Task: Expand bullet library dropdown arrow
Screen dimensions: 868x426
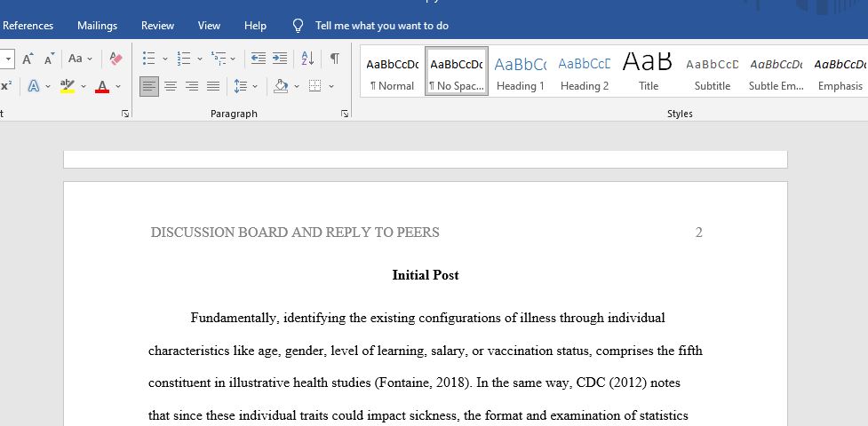Action: (x=164, y=59)
